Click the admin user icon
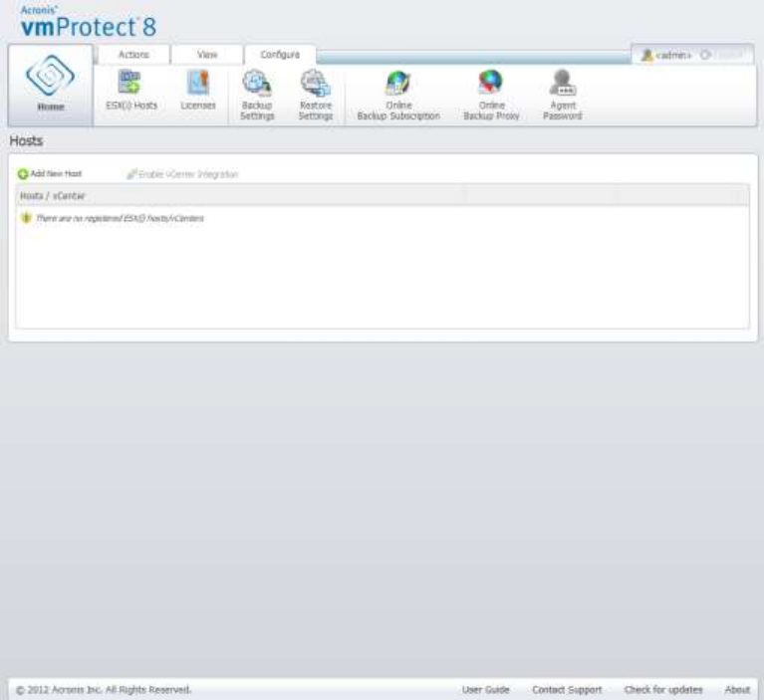Viewport: 764px width, 700px height. [x=647, y=55]
